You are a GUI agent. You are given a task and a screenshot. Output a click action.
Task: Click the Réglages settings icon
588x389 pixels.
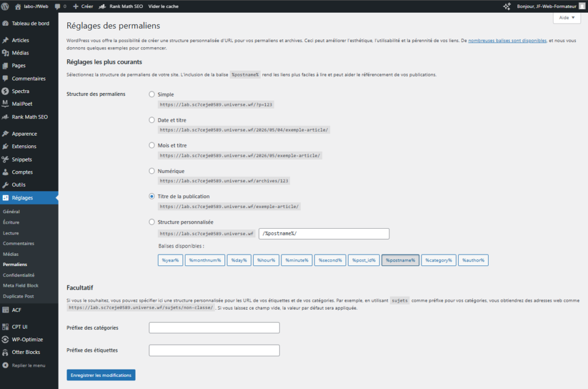click(5, 198)
